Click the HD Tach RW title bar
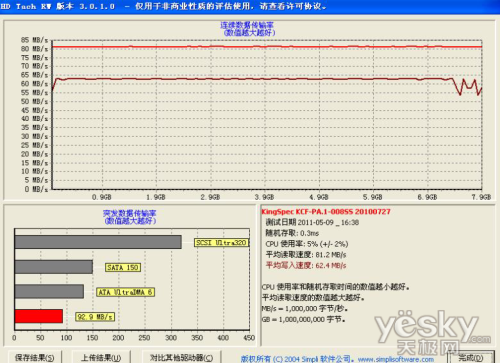 (250, 6)
